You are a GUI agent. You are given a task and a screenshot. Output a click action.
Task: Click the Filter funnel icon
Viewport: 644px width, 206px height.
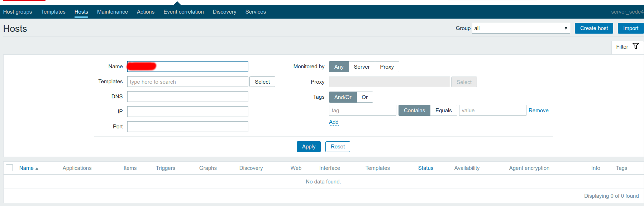[x=636, y=46]
